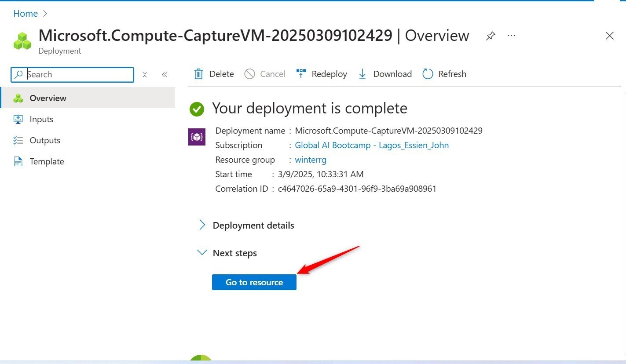Click the magnifier icon in search box

(18, 75)
